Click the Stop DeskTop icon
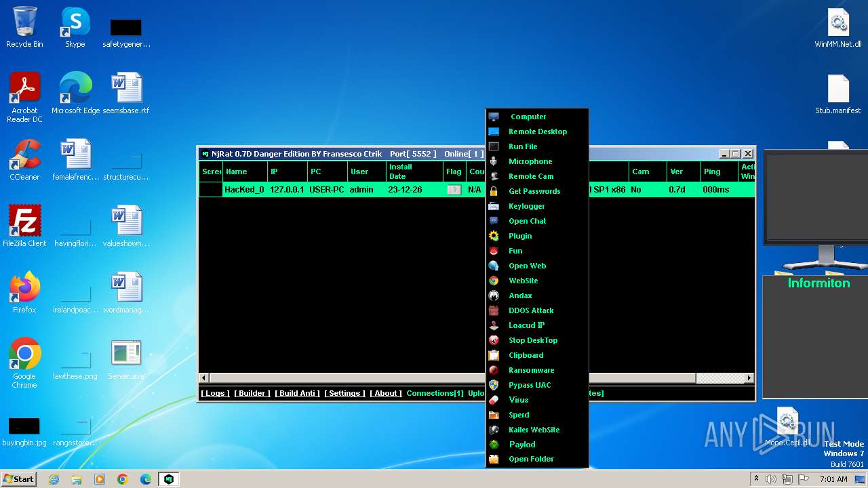 [494, 340]
